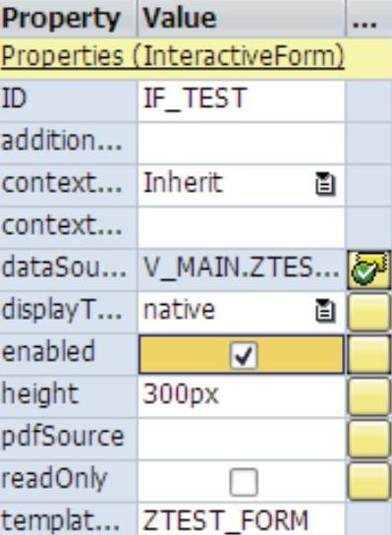392x535 pixels.
Task: Open the Properties (InteractiveForm) link
Action: [x=173, y=57]
